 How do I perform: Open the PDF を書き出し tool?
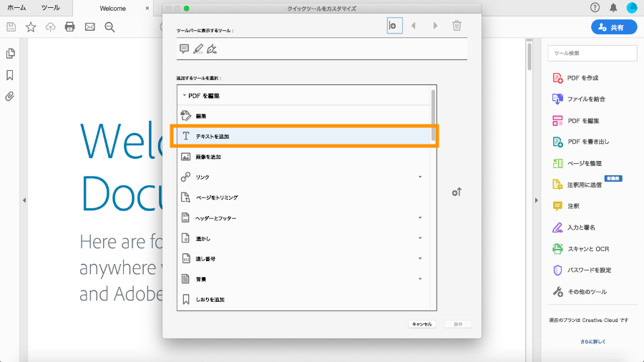(581, 142)
